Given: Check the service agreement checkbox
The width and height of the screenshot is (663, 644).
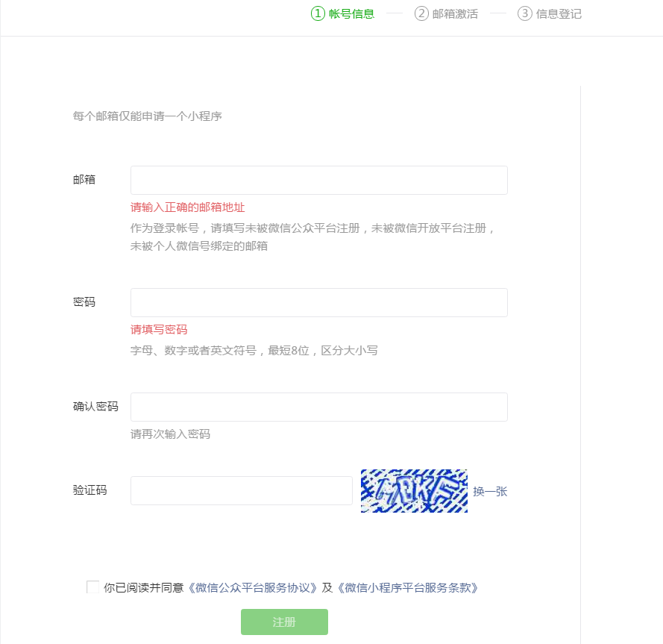Looking at the screenshot, I should 92,588.
